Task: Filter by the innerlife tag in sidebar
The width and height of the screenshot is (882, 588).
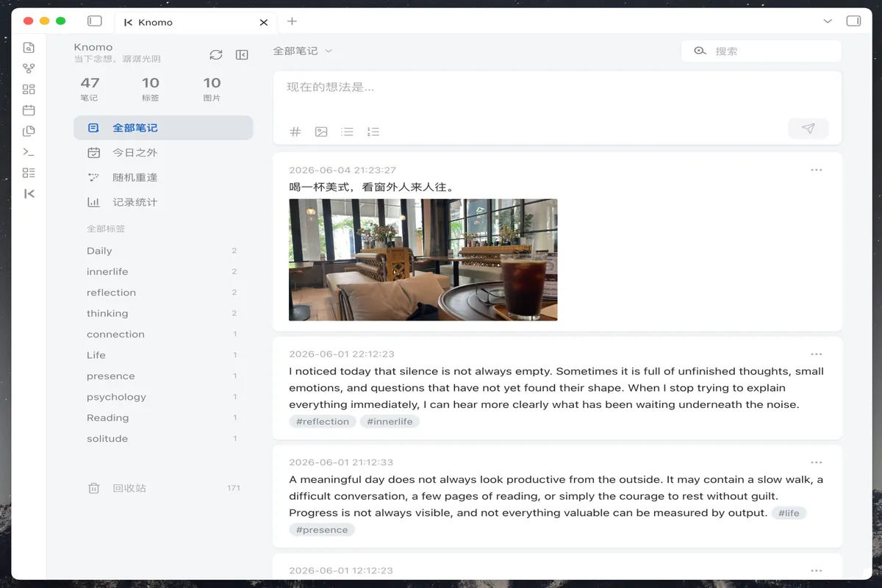Action: pos(163,271)
